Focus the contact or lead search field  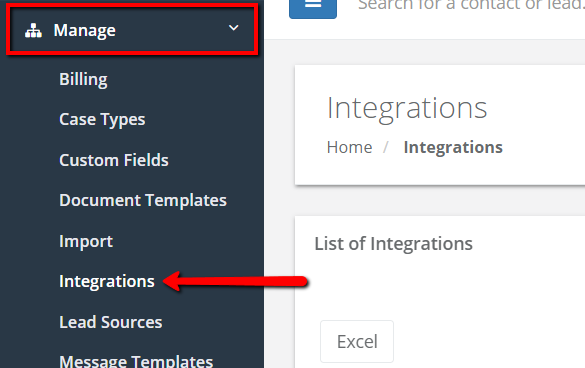point(471,5)
